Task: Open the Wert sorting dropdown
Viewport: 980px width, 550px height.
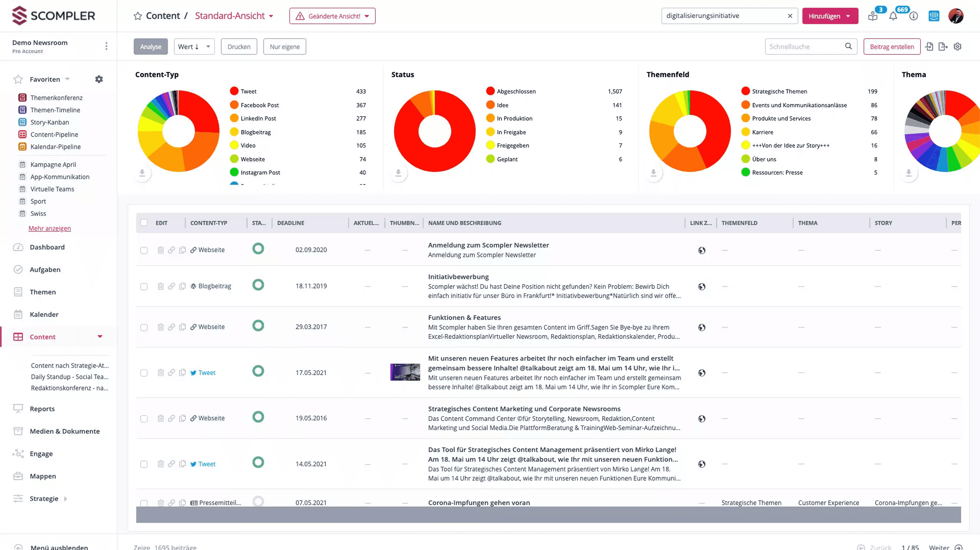Action: click(x=194, y=46)
